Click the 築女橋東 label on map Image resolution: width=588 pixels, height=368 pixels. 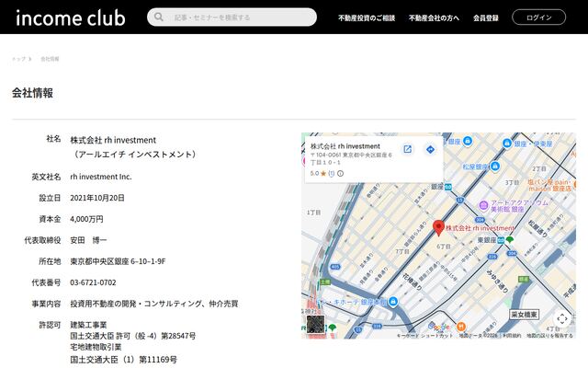click(x=524, y=315)
